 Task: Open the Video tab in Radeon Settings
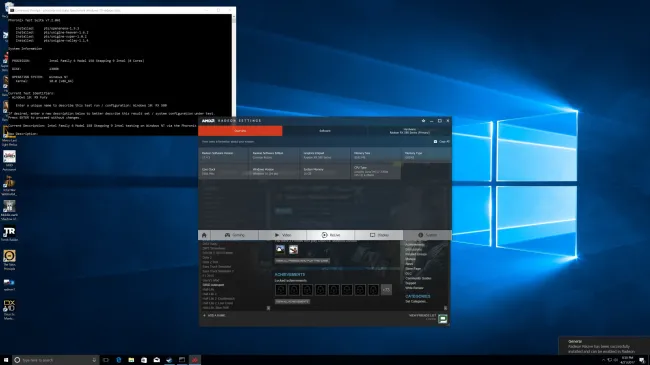283,235
